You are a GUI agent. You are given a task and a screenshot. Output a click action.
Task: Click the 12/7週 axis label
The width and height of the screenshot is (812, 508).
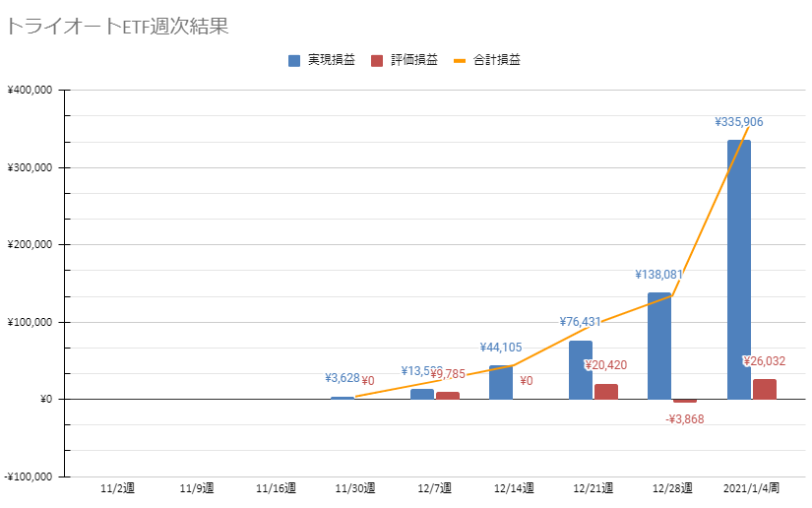coord(434,488)
